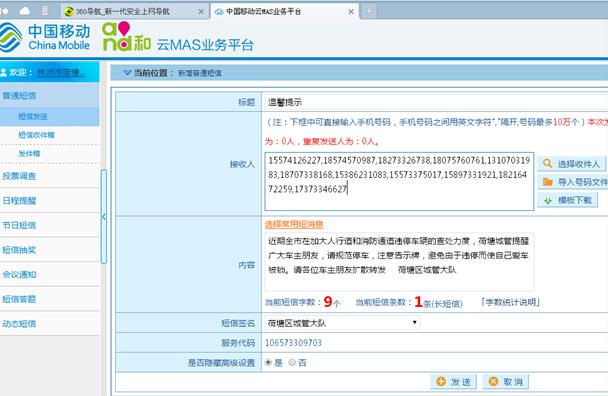This screenshot has width=608, height=396.
Task: Click the user avatar icon beside 欢迎
Action: click(x=4, y=73)
